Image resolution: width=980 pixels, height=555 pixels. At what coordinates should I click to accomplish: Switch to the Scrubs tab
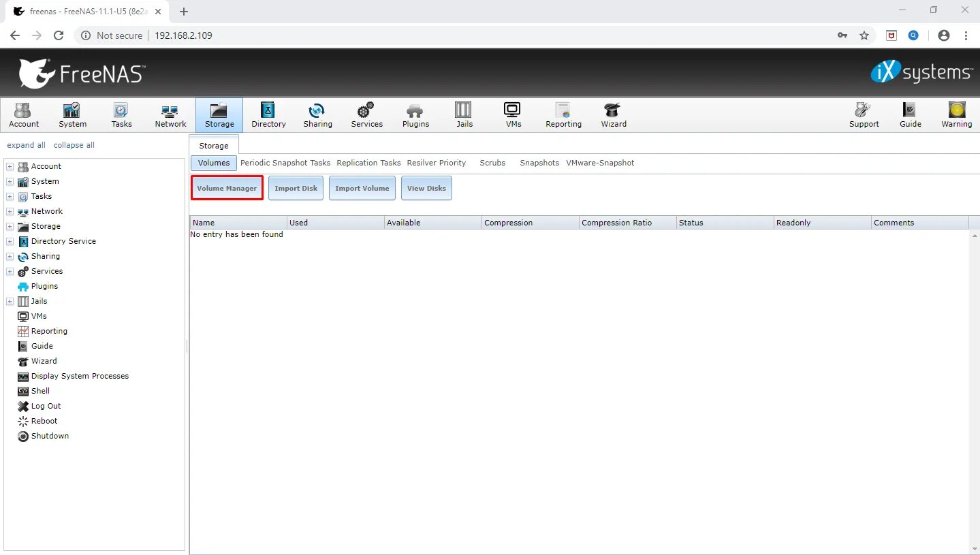pyautogui.click(x=492, y=163)
